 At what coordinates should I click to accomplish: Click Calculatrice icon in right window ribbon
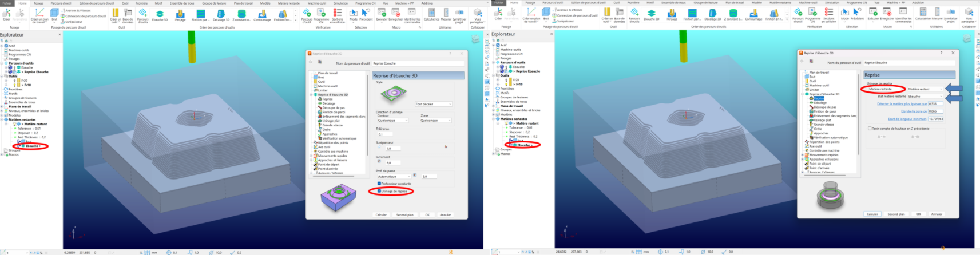coord(923,15)
